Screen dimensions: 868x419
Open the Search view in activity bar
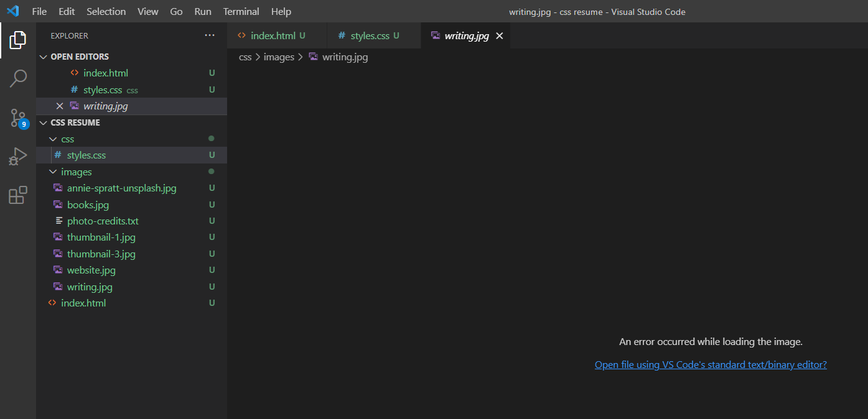coord(18,79)
